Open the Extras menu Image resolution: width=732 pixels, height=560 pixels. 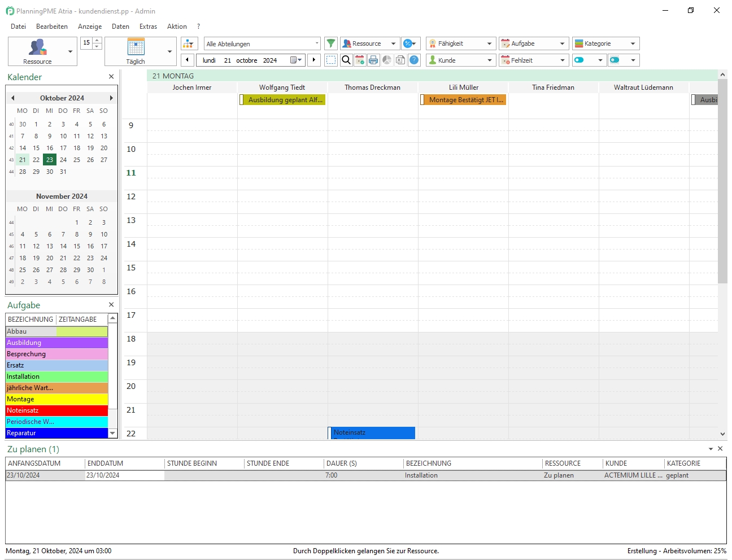click(148, 27)
